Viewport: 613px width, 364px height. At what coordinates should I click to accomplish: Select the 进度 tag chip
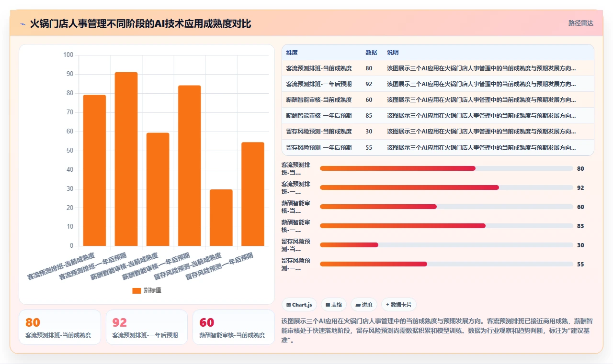click(364, 305)
